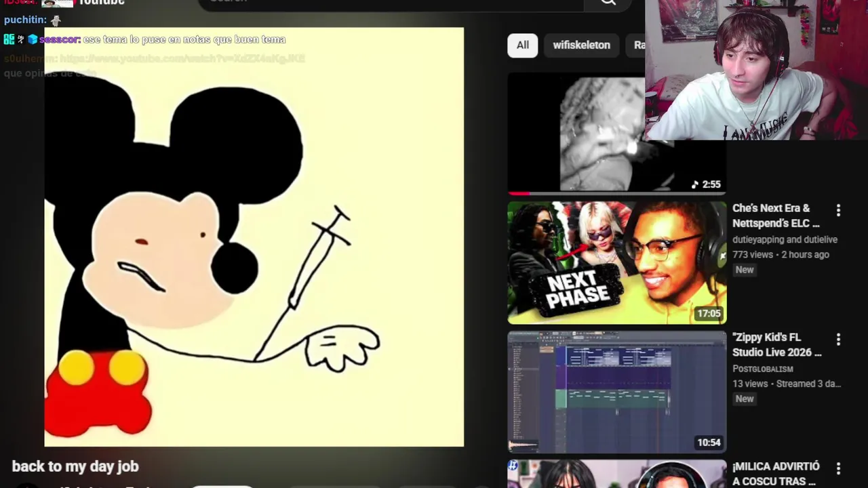Image resolution: width=868 pixels, height=488 pixels.
Task: Visit the POSTGLOBALISM channel
Action: tap(763, 369)
